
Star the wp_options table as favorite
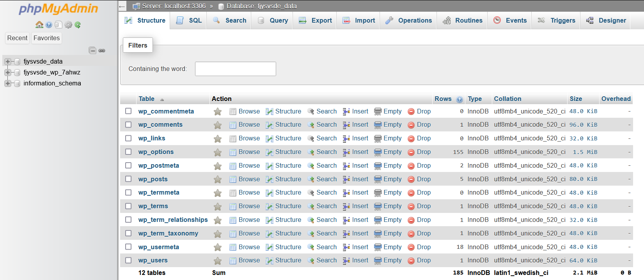click(218, 152)
